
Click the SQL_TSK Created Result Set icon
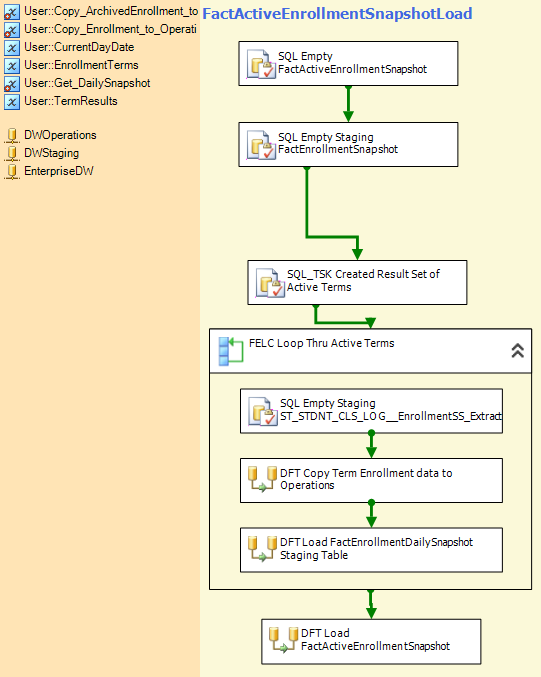click(270, 283)
